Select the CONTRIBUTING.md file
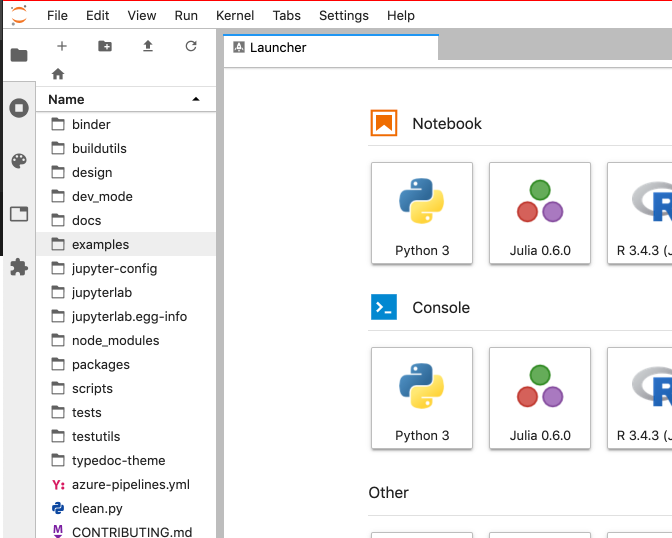This screenshot has width=672, height=538. pyautogui.click(x=126, y=530)
